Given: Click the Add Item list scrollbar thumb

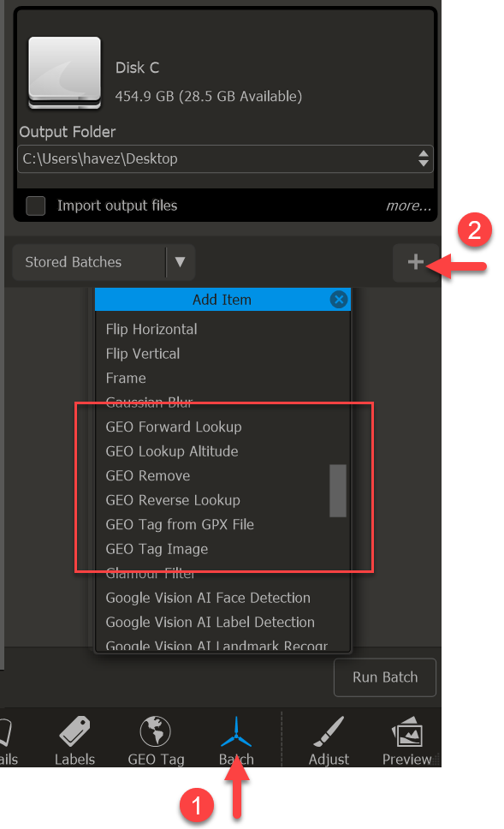Looking at the screenshot, I should [x=338, y=490].
